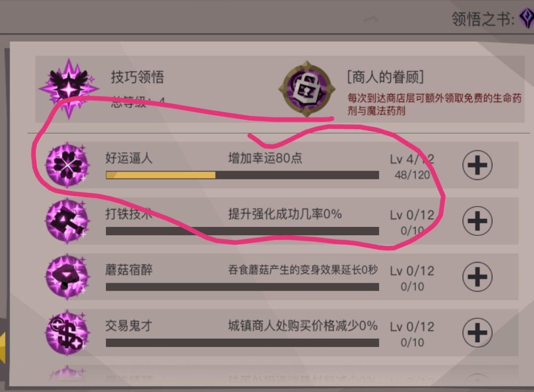Click the 增加幸运80点 description text
Viewport: 534px width, 392px height.
pyautogui.click(x=265, y=158)
